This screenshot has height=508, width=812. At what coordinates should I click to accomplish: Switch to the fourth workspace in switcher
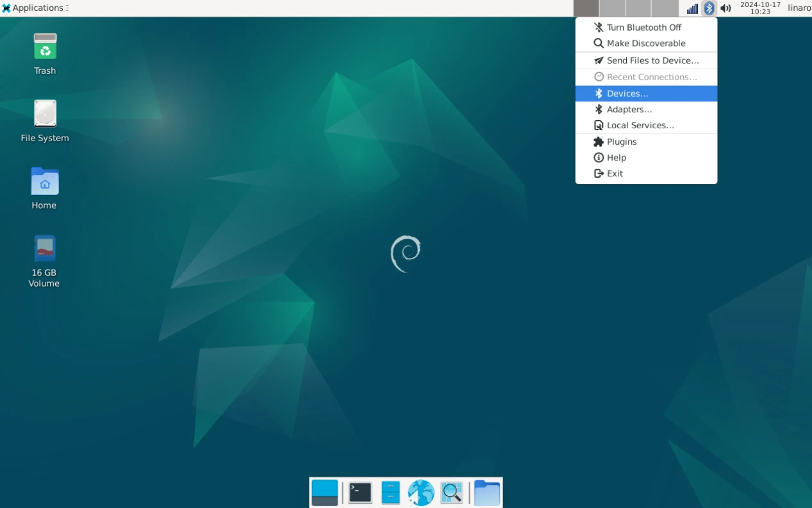665,8
